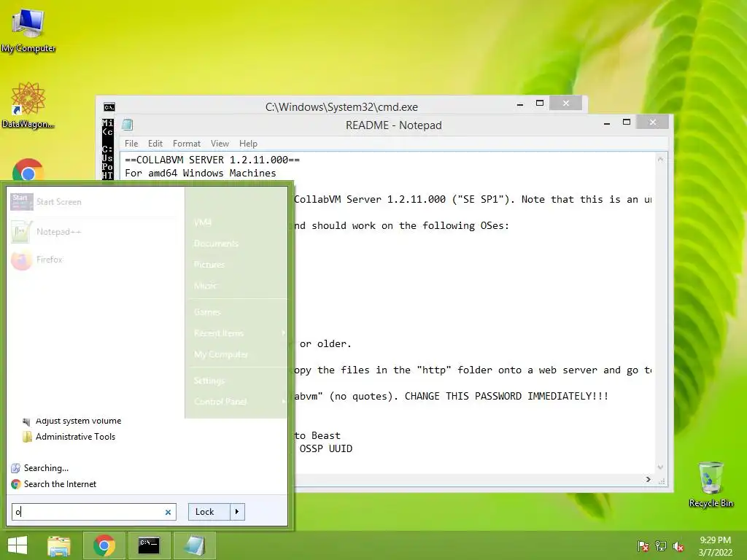Open Pictures from Start menu

(x=209, y=264)
